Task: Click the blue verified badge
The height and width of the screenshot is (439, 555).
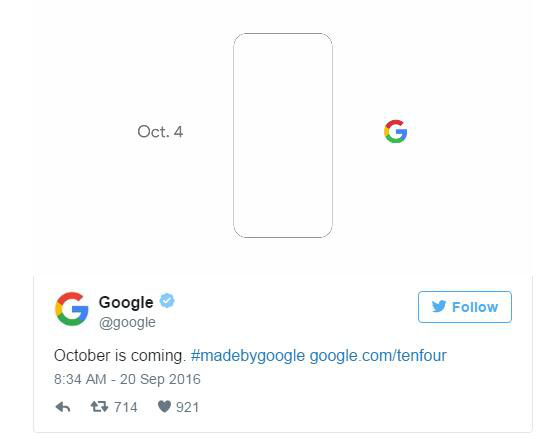Action: coord(167,301)
